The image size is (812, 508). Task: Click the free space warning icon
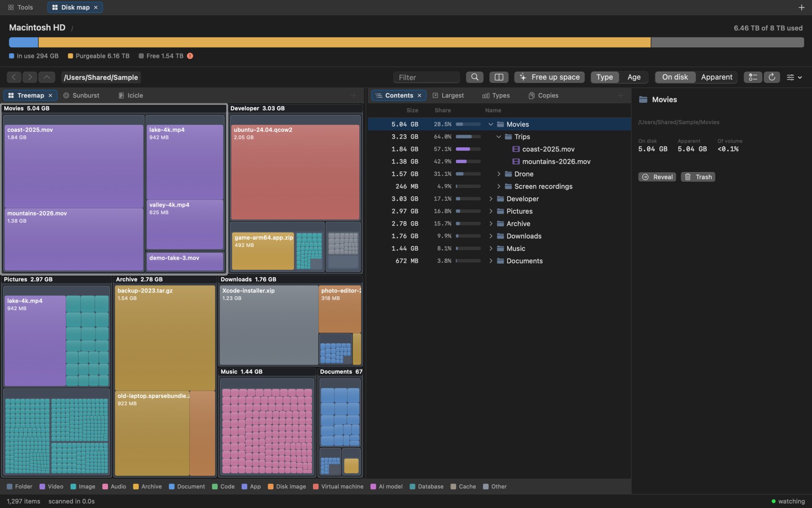[x=190, y=56]
